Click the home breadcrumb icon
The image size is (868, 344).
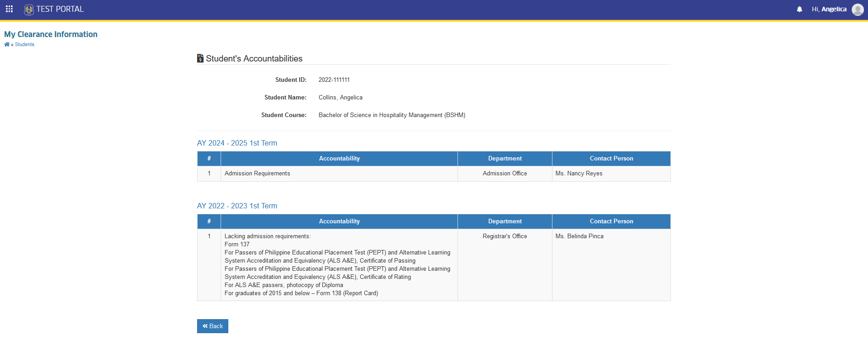point(7,44)
